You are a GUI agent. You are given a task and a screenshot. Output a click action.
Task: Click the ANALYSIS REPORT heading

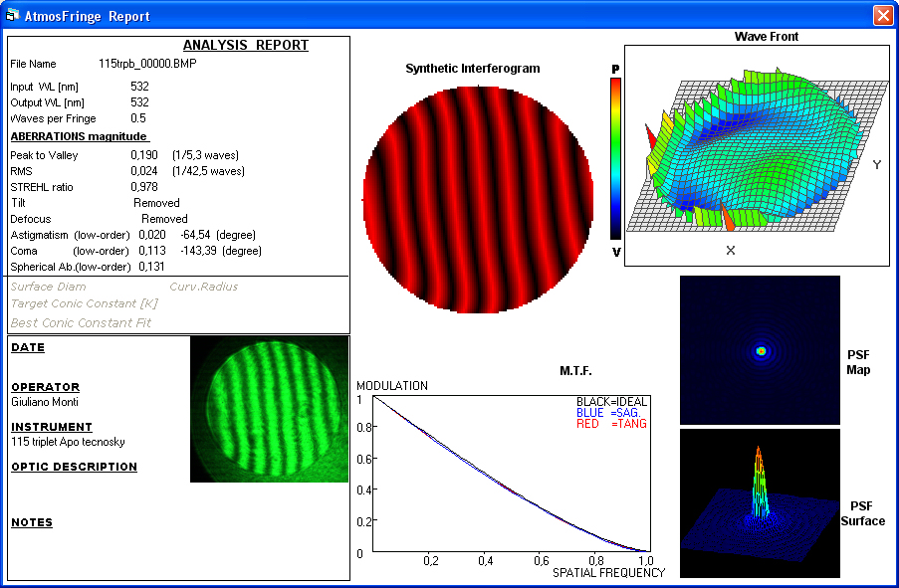tap(246, 46)
